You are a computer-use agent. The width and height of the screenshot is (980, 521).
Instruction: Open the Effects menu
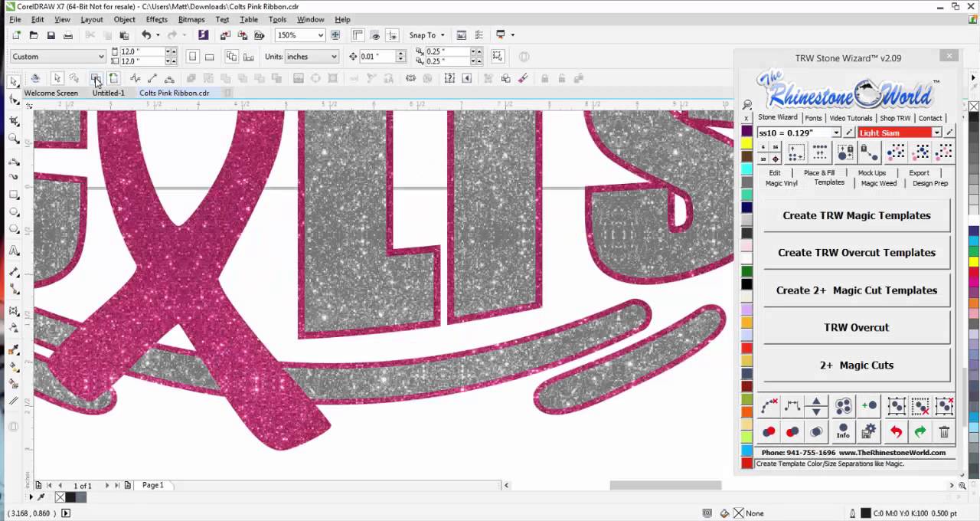pos(156,19)
